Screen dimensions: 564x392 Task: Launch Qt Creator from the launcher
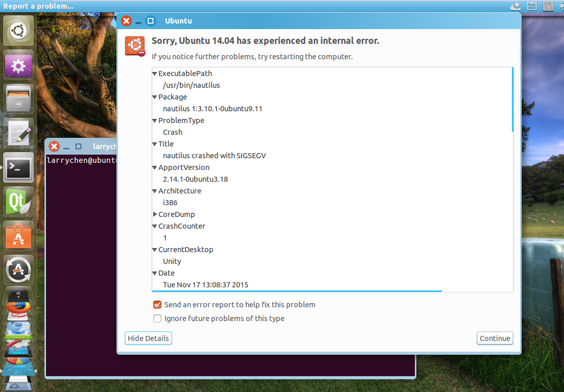(x=18, y=202)
